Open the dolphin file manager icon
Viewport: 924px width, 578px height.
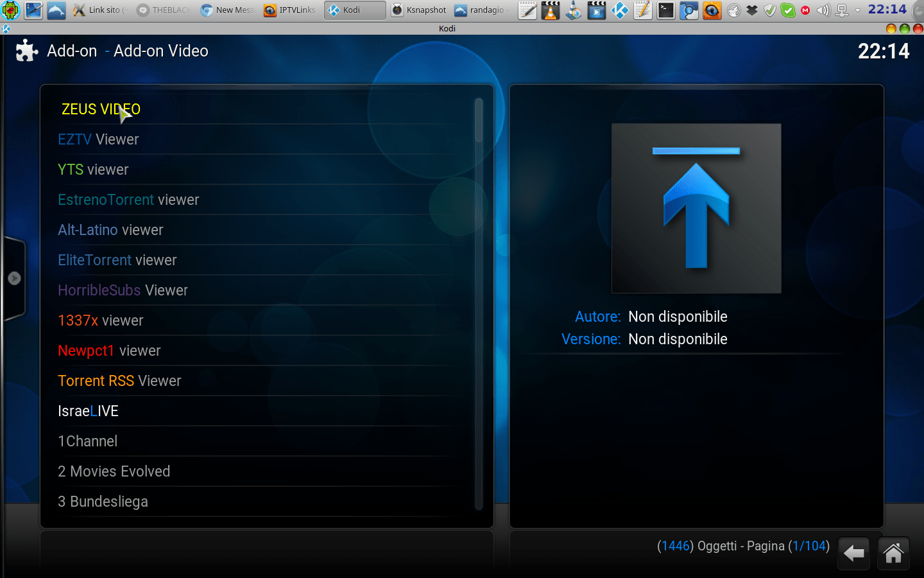[x=56, y=10]
